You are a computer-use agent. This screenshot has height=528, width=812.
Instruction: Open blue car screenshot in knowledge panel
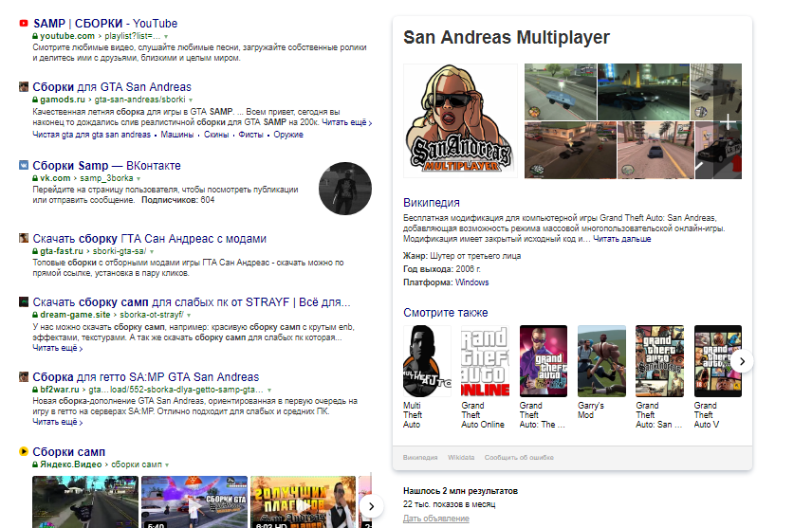click(x=561, y=92)
